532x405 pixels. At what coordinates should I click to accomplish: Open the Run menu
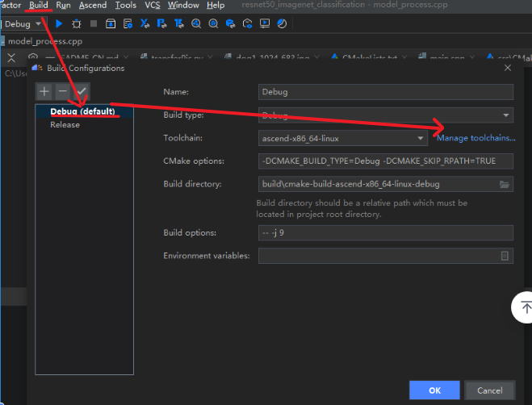coord(63,5)
